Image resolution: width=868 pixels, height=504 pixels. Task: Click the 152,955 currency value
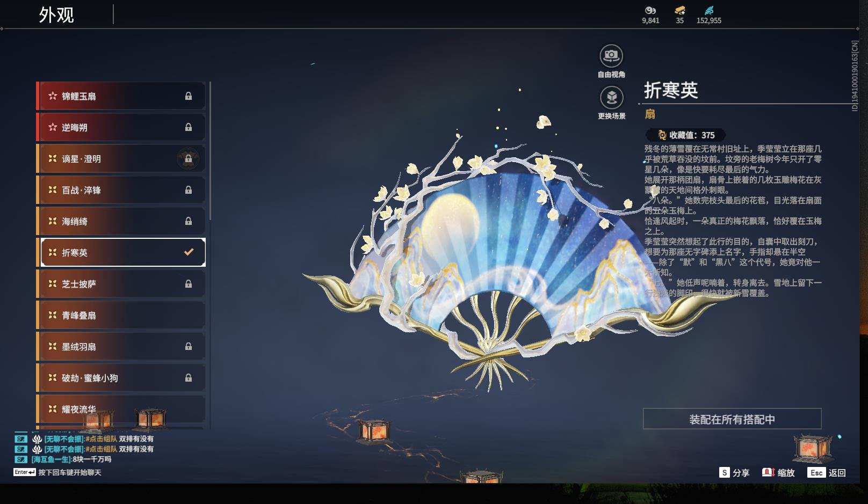click(709, 20)
